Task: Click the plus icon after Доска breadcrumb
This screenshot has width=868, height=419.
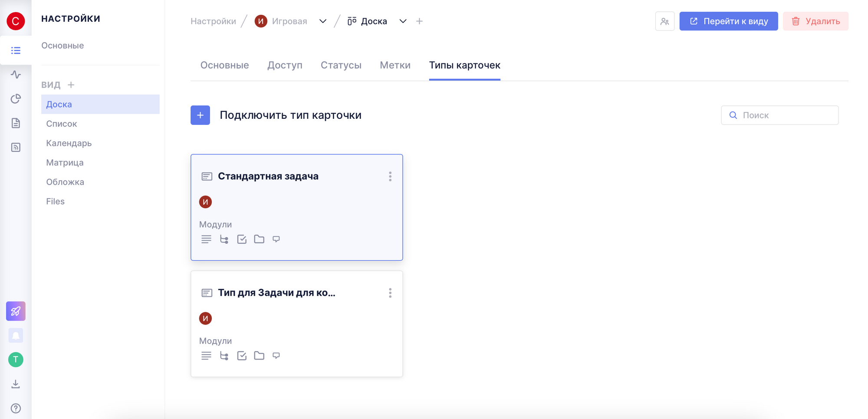Action: pos(419,21)
